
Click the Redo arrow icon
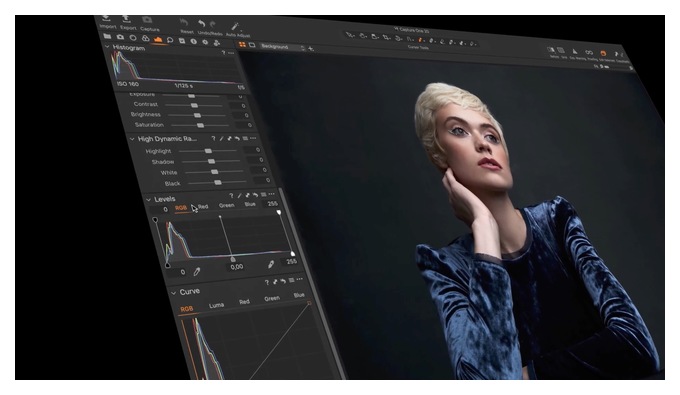[x=213, y=24]
